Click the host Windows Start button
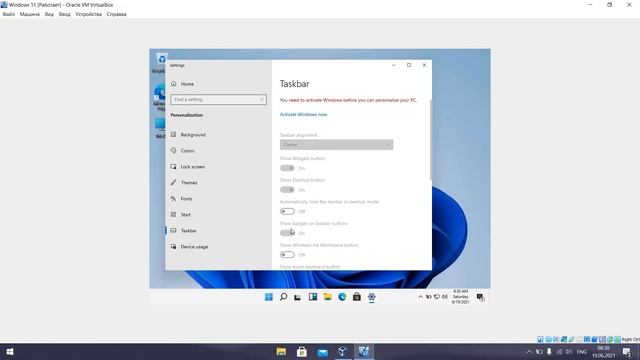Image resolution: width=640 pixels, height=360 pixels. coord(10,351)
